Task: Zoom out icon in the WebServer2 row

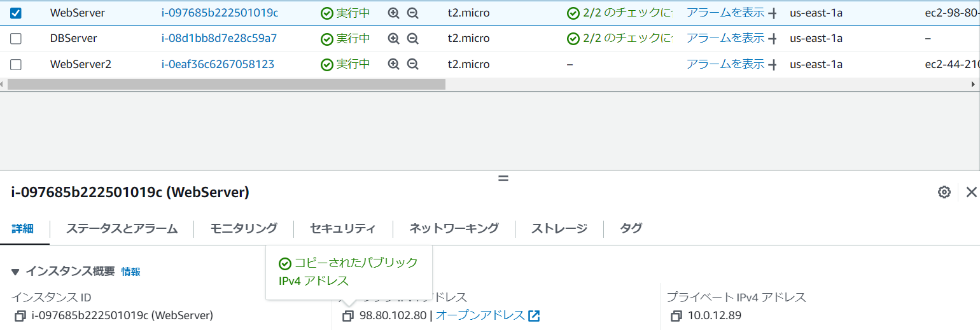Action: (412, 64)
